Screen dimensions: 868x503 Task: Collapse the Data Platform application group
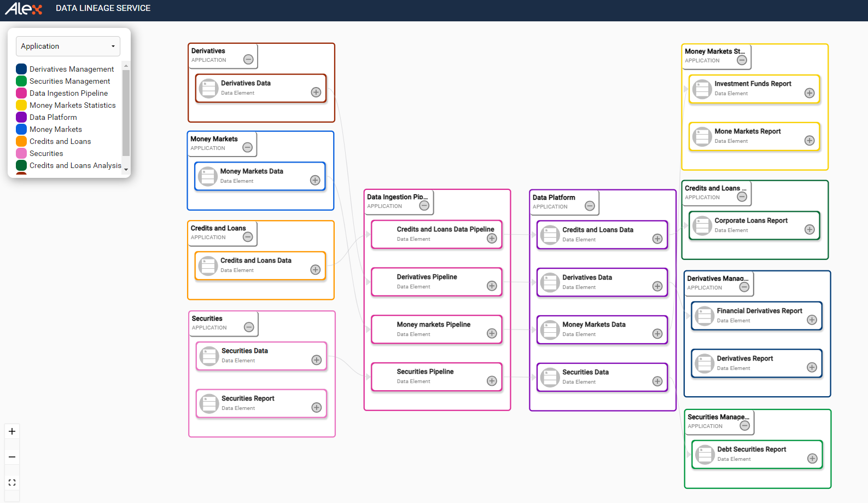click(x=590, y=206)
